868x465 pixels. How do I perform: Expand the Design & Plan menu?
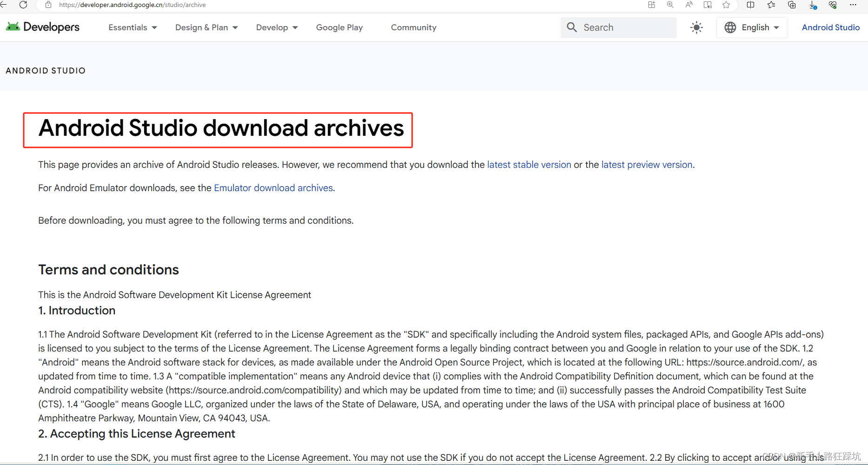[207, 27]
